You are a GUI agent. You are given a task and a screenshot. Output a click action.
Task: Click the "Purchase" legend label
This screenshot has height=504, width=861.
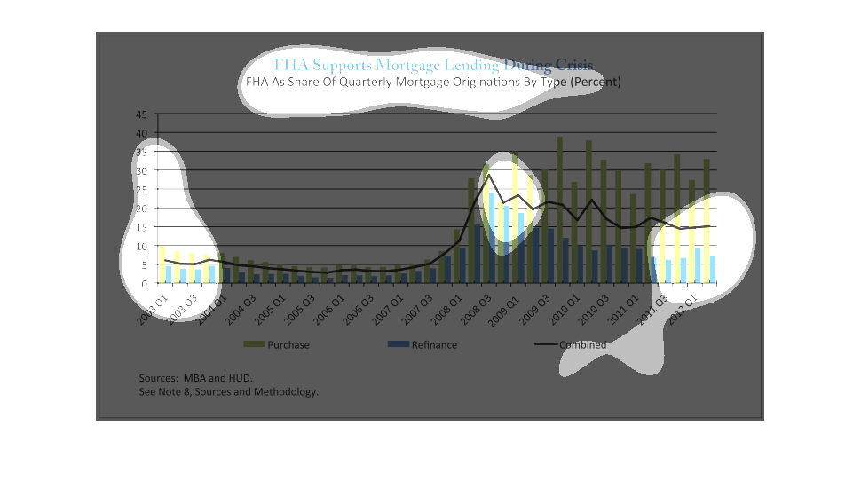(288, 345)
